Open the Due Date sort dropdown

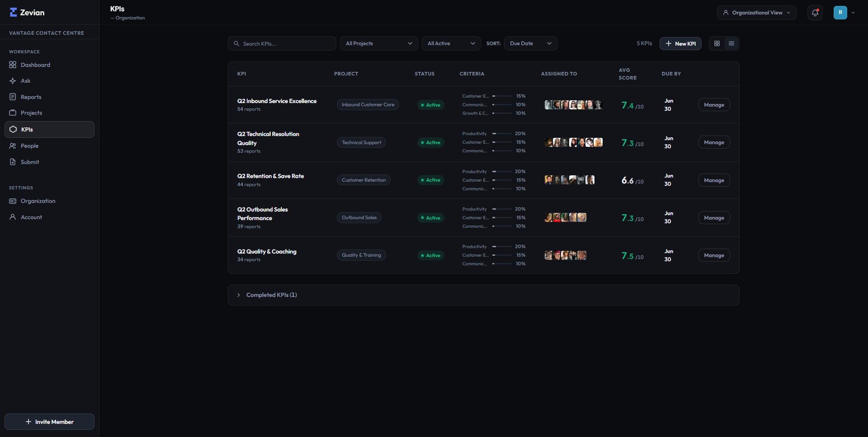(530, 43)
